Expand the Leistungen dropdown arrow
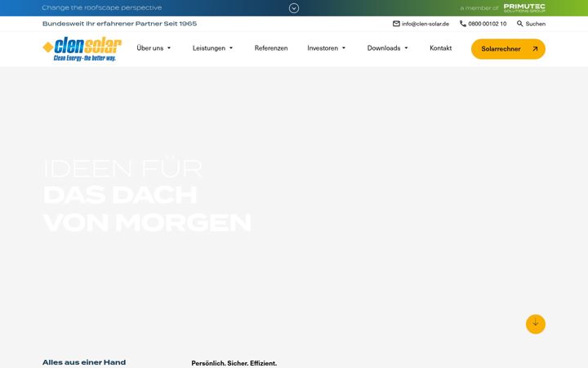The height and width of the screenshot is (368, 588). coord(231,48)
